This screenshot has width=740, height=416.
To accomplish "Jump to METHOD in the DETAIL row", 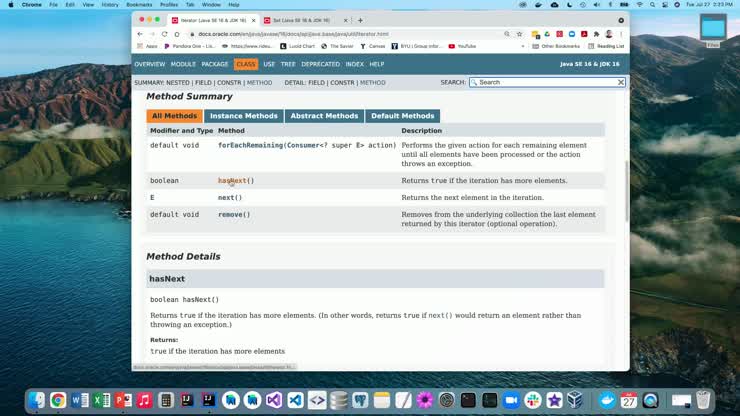I will point(373,83).
